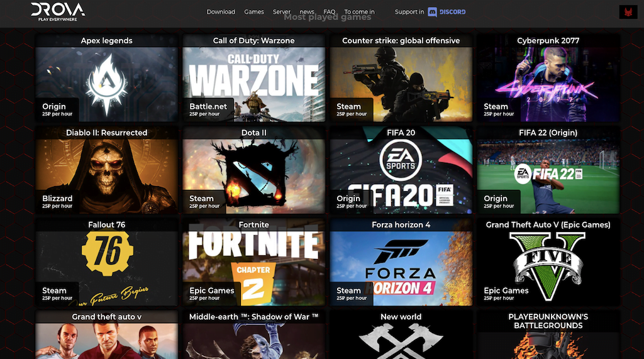Click the Origin label on FIFA 22 card
Image resolution: width=644 pixels, height=359 pixels.
tap(496, 199)
